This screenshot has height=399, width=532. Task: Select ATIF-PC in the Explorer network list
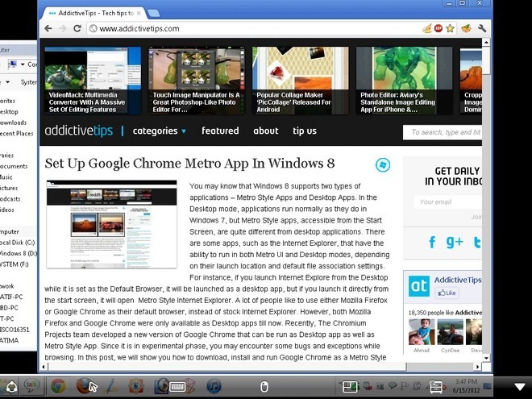pyautogui.click(x=11, y=297)
